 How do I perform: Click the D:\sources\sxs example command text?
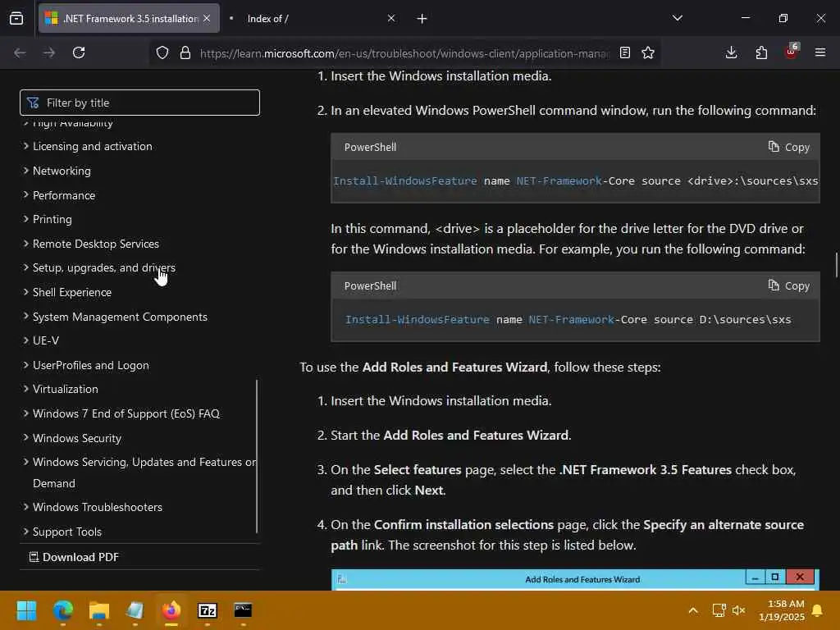click(568, 320)
